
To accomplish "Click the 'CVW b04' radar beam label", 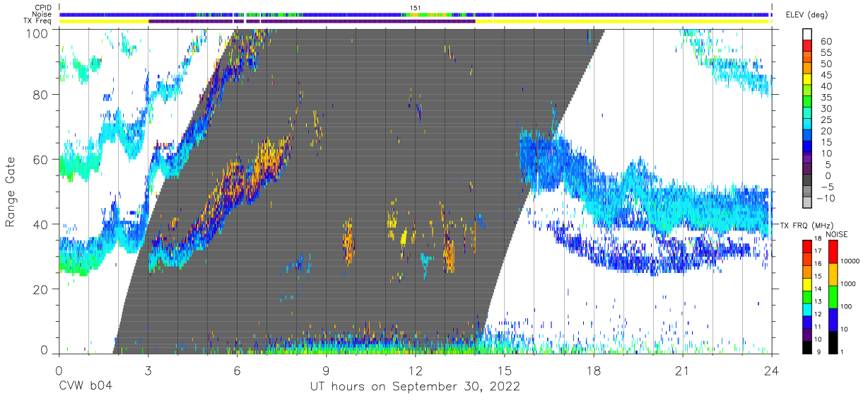I will coord(86,387).
